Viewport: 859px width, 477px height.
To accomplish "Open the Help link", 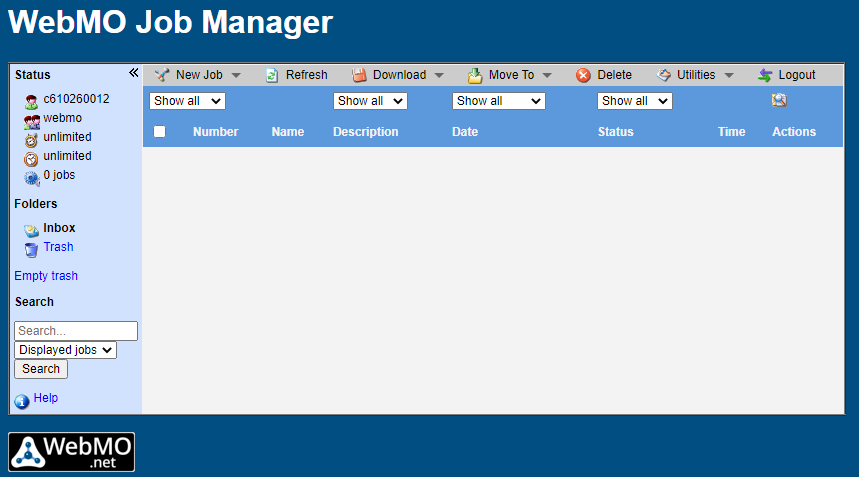I will (45, 398).
